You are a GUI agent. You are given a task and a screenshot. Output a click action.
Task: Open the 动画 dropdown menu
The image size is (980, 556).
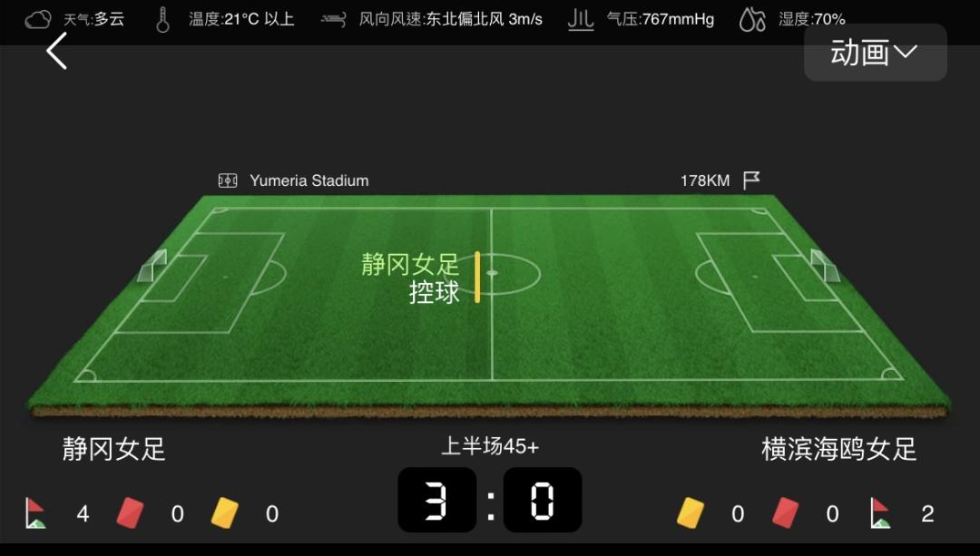point(875,53)
